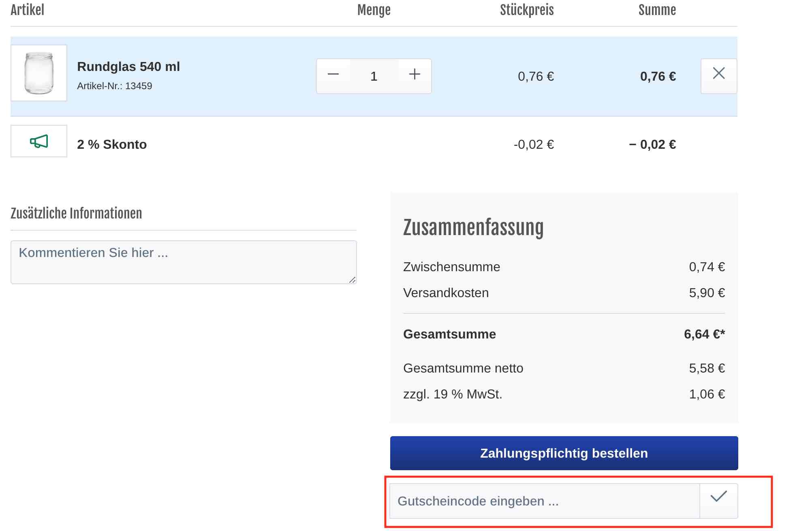Click the quantity field showing 1
812x531 pixels.
374,76
